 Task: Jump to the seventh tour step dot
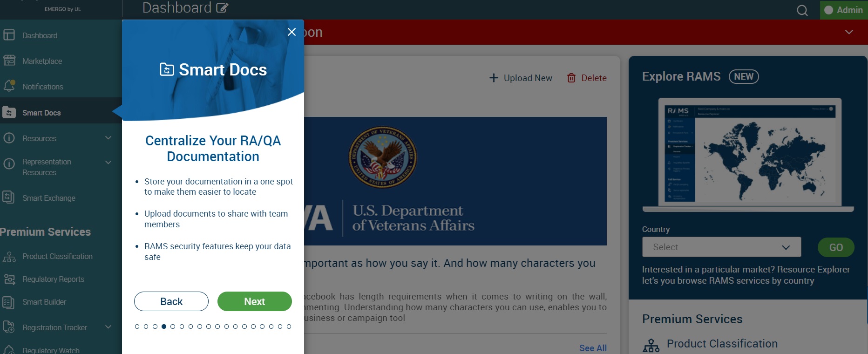tap(190, 327)
